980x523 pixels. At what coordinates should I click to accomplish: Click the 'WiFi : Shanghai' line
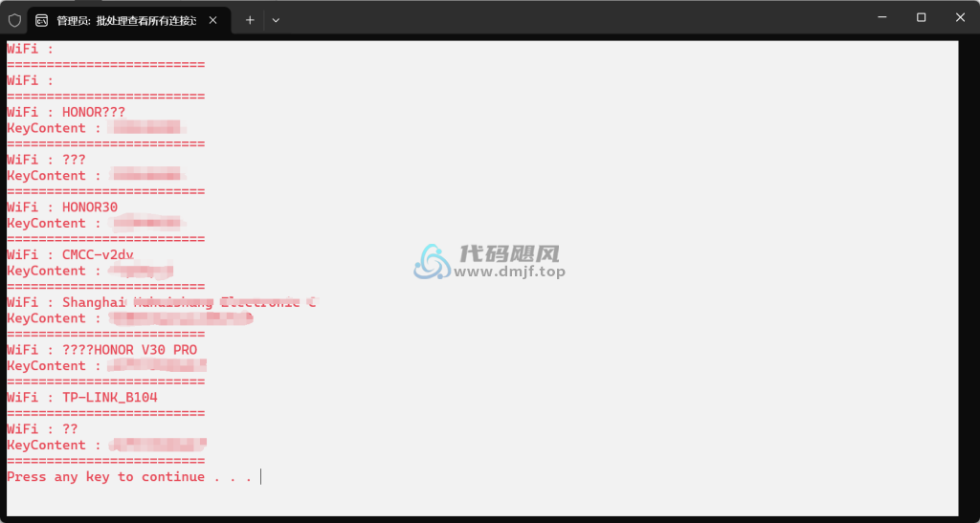coord(161,303)
